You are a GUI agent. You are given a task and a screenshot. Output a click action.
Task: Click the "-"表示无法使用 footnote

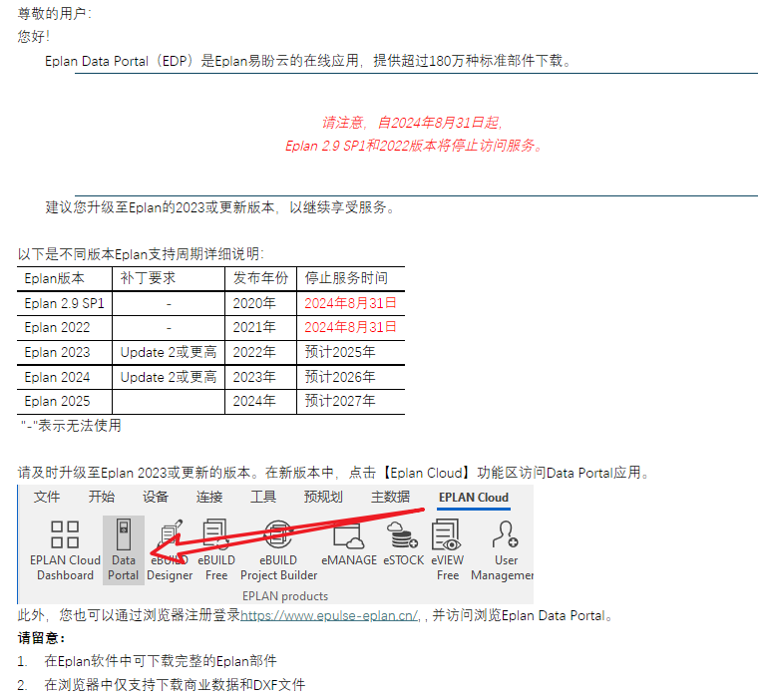click(71, 426)
